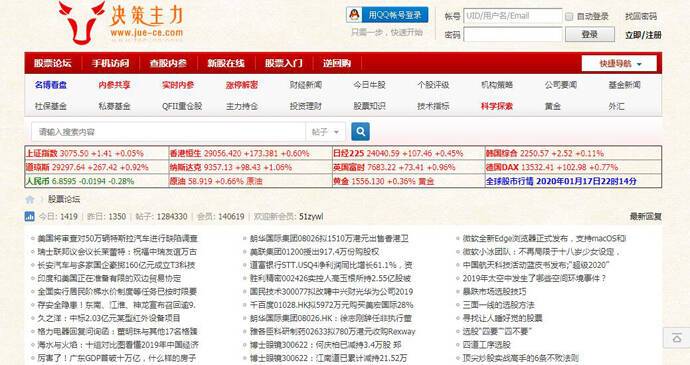This screenshot has height=365, width=690.
Task: Click the 人民币 exchange rate link
Action: coord(37,181)
